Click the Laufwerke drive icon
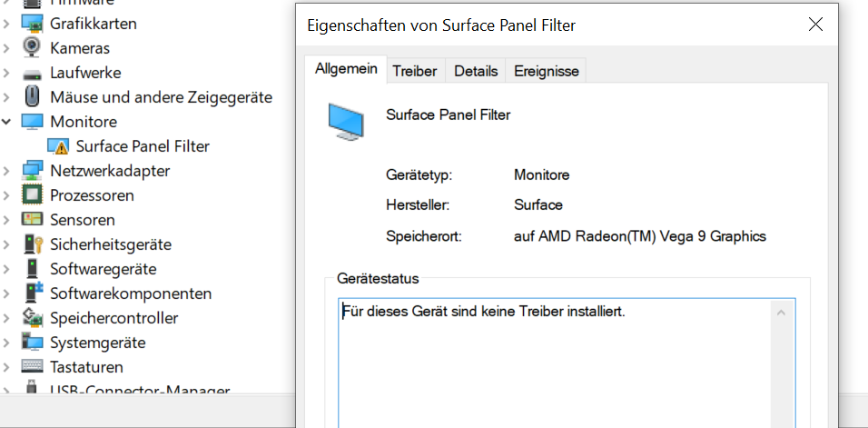The width and height of the screenshot is (868, 428). (32, 74)
